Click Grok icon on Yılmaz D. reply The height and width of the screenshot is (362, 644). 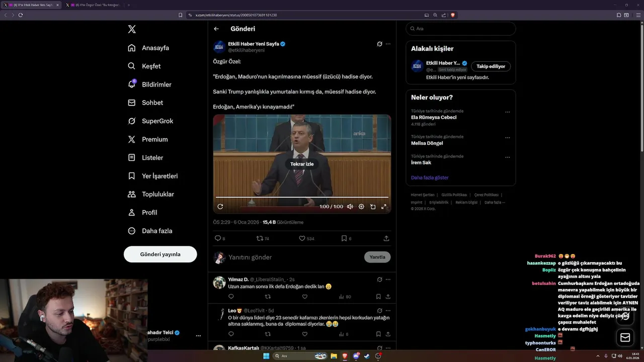point(380,280)
